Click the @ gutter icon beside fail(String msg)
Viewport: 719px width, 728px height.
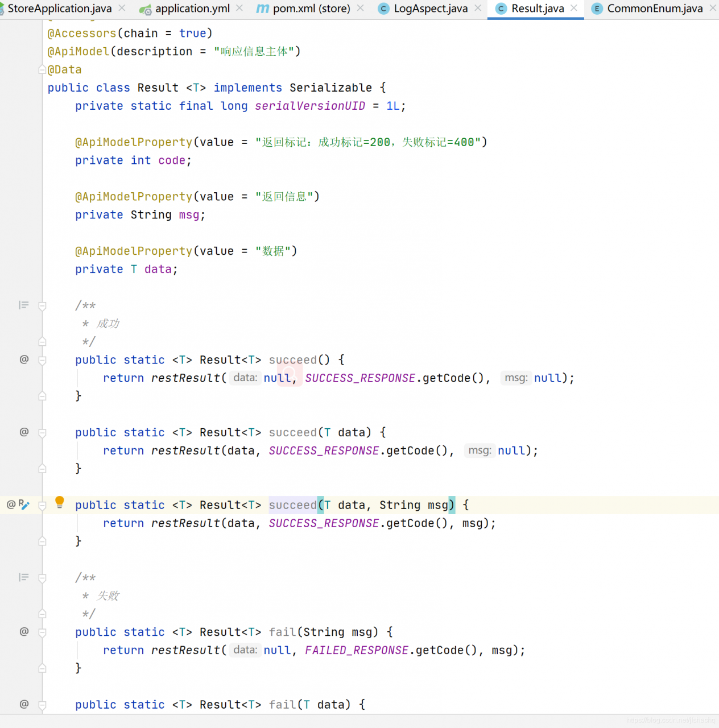click(x=24, y=631)
